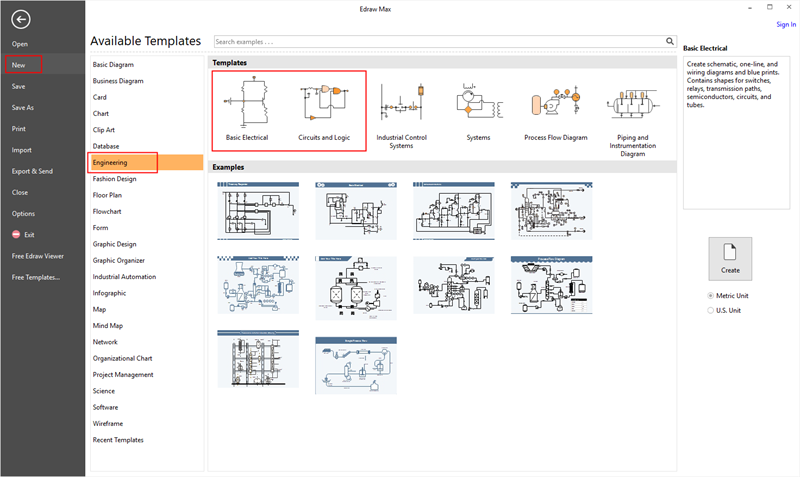Select Wireframe category
The height and width of the screenshot is (477, 800).
tap(108, 424)
